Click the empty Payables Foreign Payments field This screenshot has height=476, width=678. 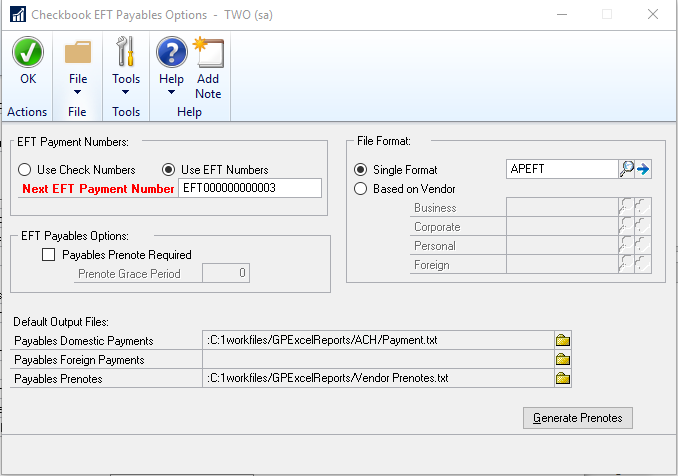click(378, 359)
